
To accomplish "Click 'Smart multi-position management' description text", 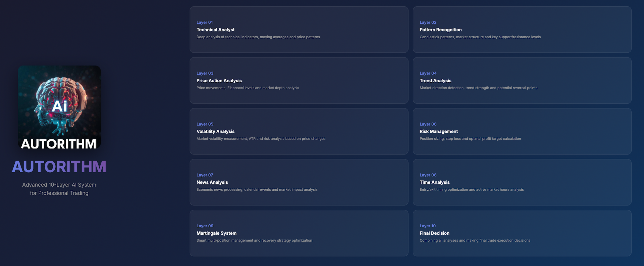I will tap(254, 240).
